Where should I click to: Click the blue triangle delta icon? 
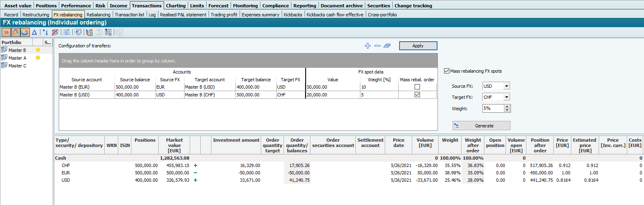pos(35,32)
